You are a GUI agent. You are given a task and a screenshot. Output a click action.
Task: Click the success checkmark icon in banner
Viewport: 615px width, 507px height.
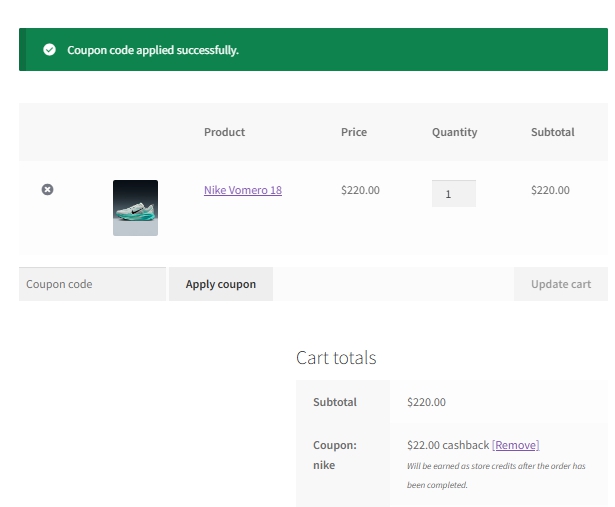click(x=49, y=50)
